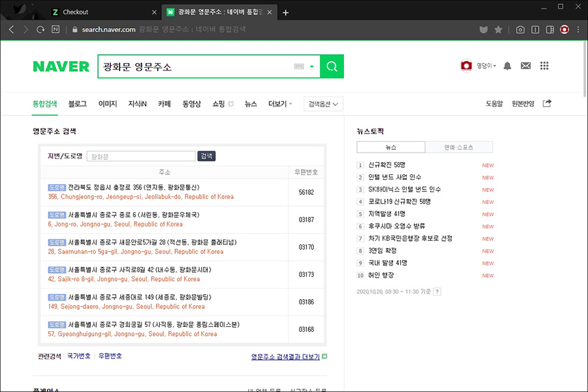Click the green search magnifier button

tap(332, 66)
